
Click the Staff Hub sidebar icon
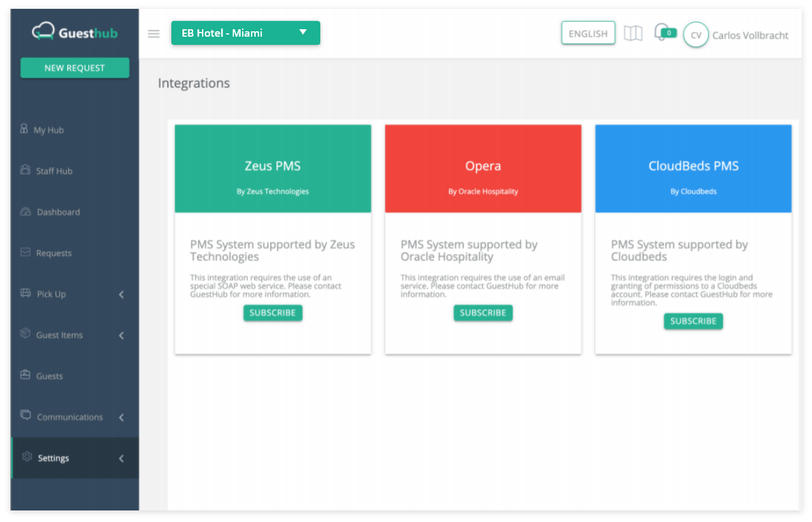tap(25, 170)
